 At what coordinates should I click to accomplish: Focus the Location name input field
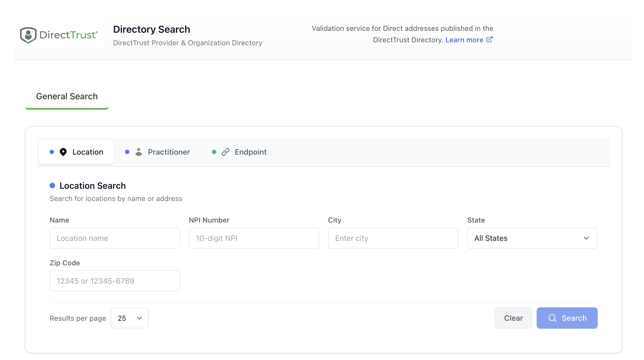[x=115, y=238]
